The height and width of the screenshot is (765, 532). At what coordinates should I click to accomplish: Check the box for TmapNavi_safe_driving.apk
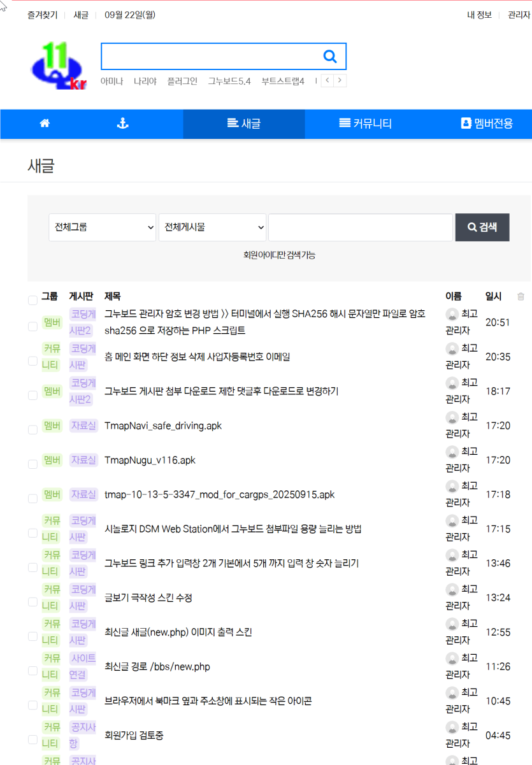32,430
